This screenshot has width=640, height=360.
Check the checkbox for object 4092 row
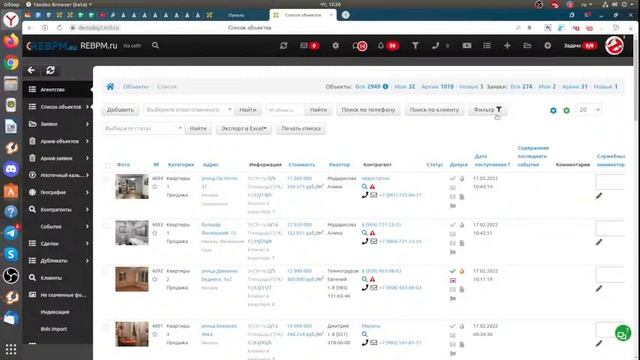[x=106, y=272]
